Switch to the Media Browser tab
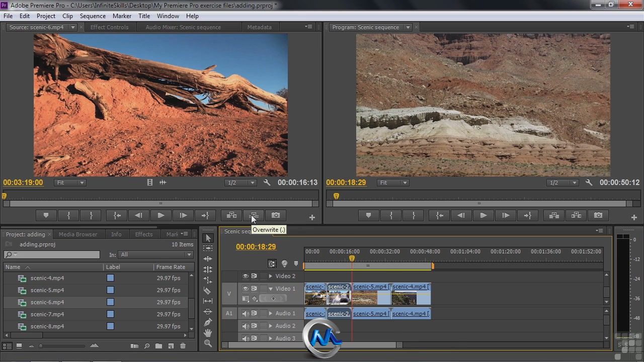The width and height of the screenshot is (644, 362). coord(78,234)
